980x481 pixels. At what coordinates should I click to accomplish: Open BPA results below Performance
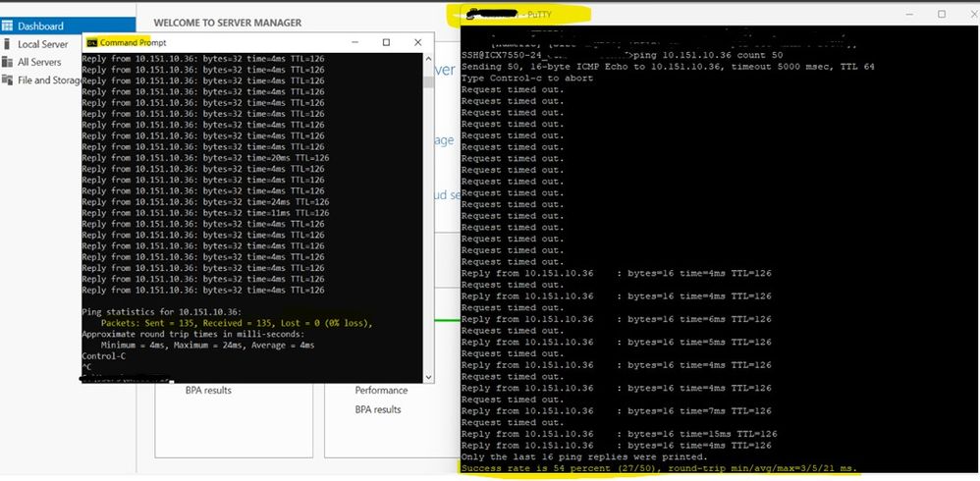tap(378, 409)
